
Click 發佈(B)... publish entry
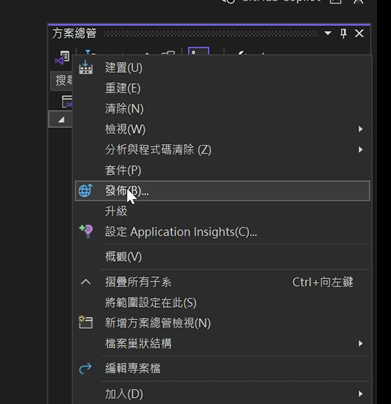click(x=222, y=191)
